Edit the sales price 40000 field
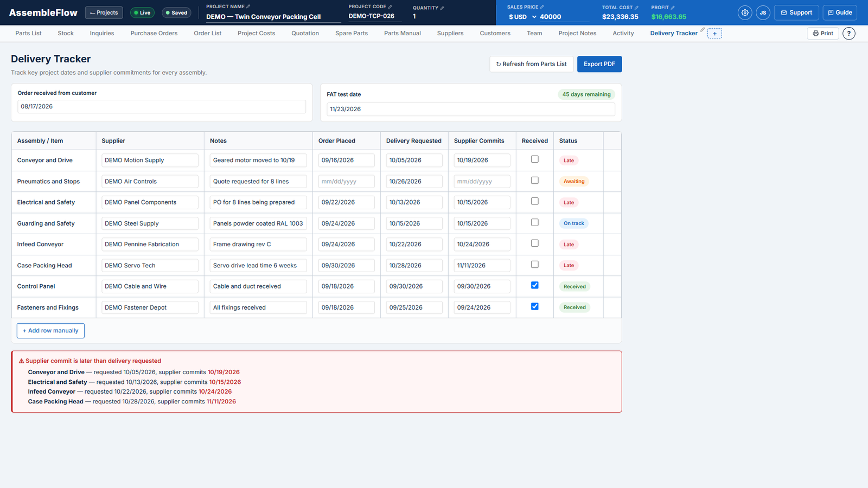 pos(563,17)
